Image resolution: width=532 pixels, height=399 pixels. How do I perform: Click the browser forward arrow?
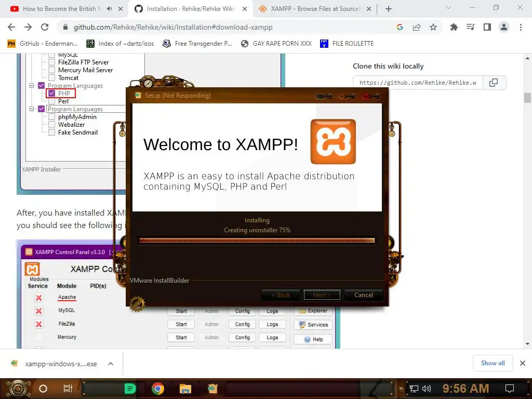click(28, 27)
